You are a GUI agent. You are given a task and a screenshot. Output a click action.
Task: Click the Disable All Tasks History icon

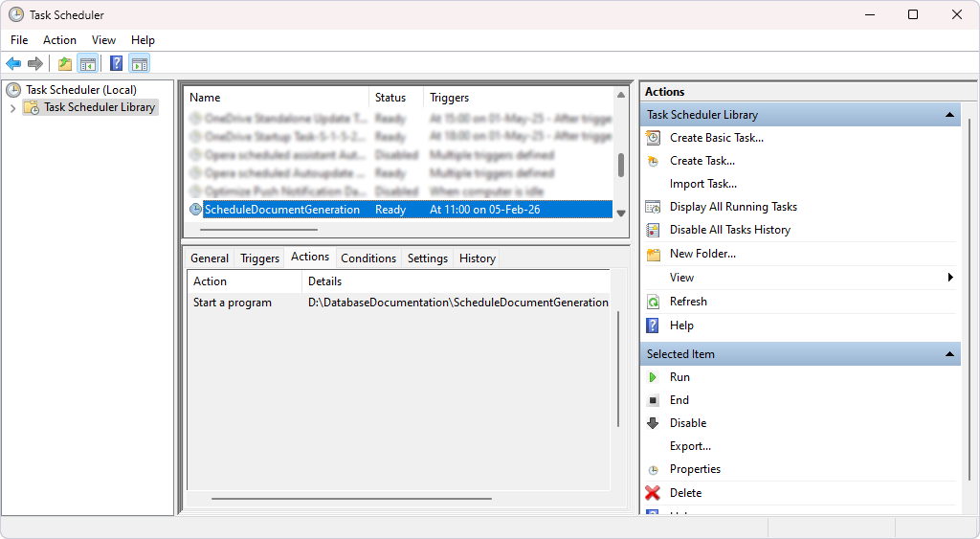pos(653,230)
